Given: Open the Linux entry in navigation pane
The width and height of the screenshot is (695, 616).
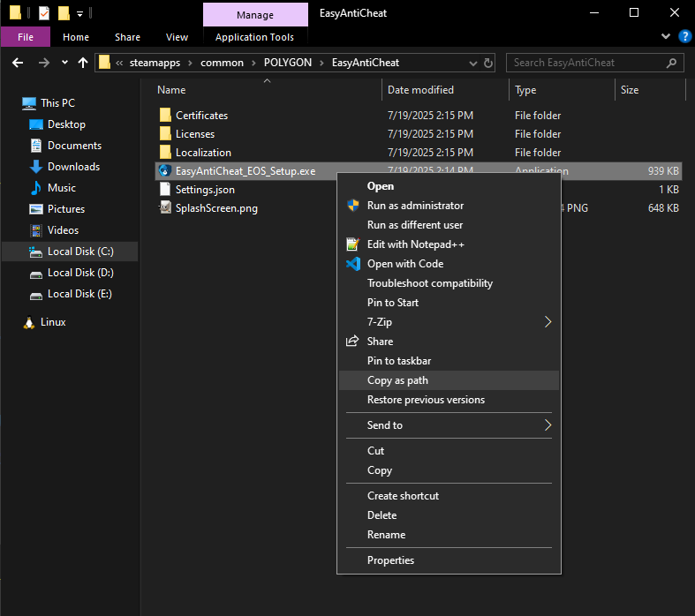Looking at the screenshot, I should [x=53, y=322].
